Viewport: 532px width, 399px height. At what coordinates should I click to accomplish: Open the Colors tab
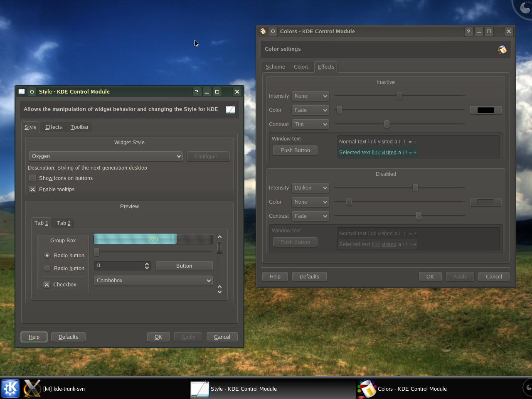coord(301,66)
